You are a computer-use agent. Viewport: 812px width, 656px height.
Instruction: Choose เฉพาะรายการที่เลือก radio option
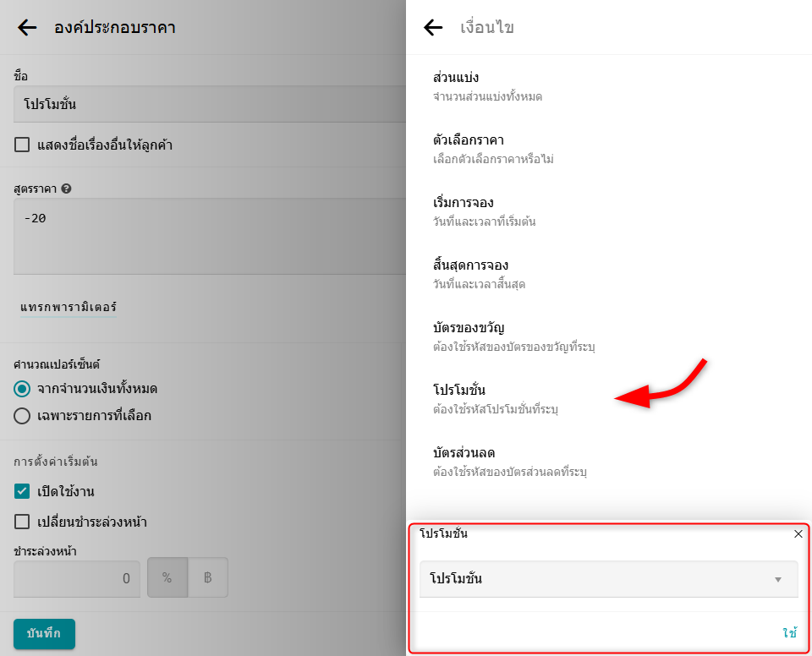tap(23, 415)
